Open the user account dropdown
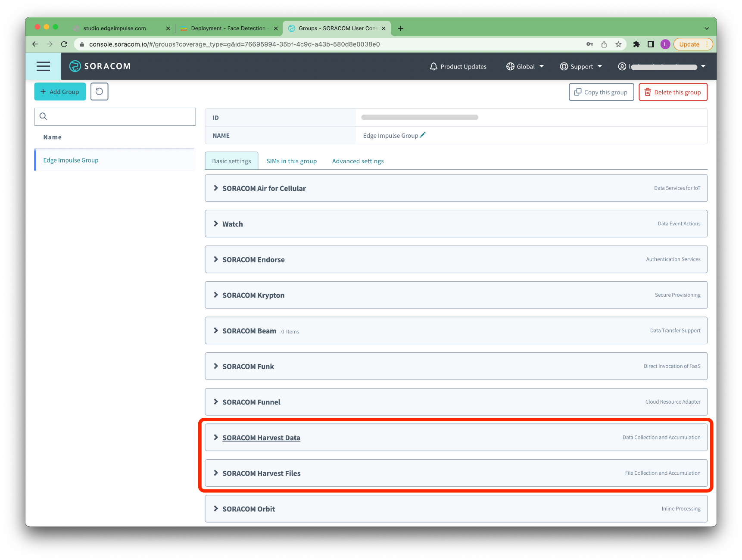The image size is (742, 560). tap(661, 66)
